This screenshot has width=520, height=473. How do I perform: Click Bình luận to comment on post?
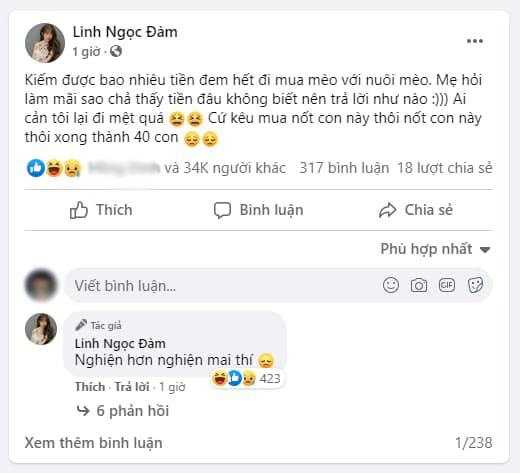pos(259,210)
